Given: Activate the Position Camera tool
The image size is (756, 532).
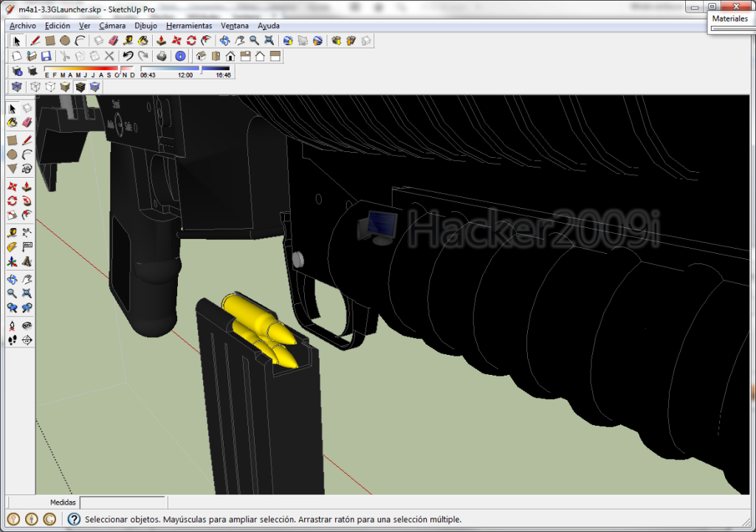Looking at the screenshot, I should tap(12, 325).
